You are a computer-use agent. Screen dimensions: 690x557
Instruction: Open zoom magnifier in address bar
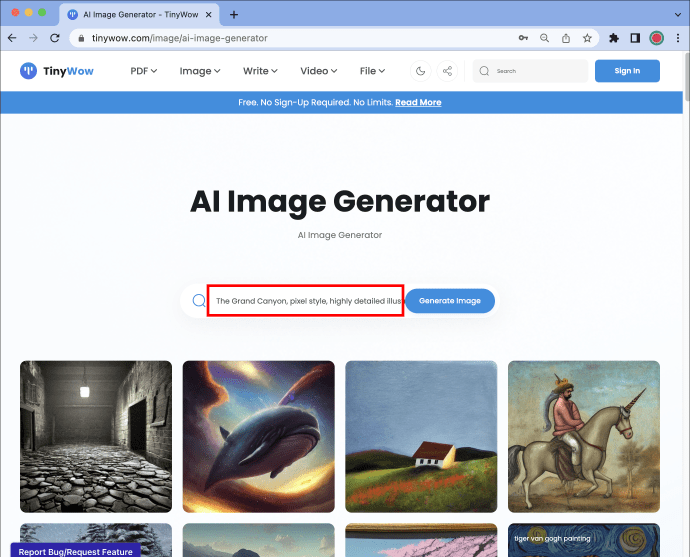point(544,38)
